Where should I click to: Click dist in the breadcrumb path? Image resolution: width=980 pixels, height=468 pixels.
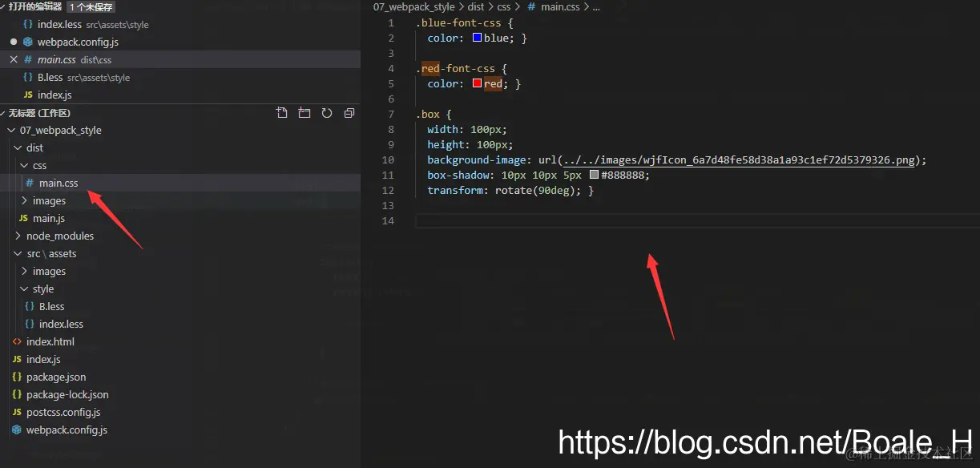[x=476, y=6]
